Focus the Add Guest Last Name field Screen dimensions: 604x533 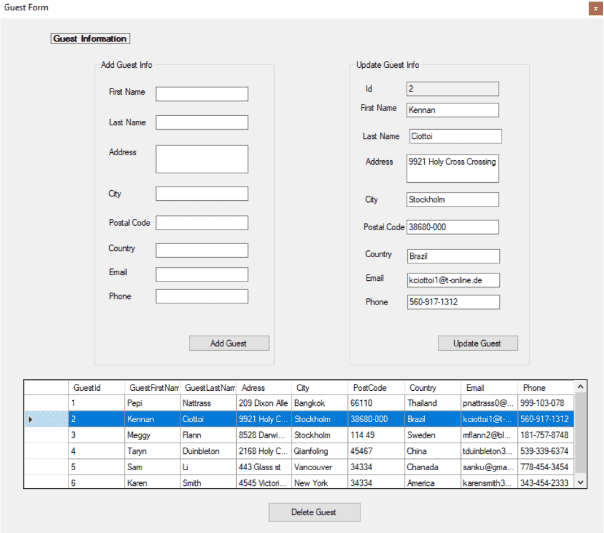[202, 122]
